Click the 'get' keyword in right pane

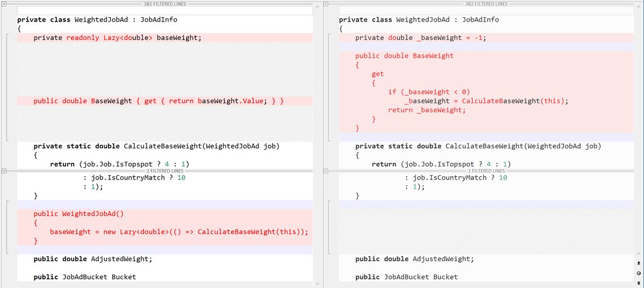point(378,74)
